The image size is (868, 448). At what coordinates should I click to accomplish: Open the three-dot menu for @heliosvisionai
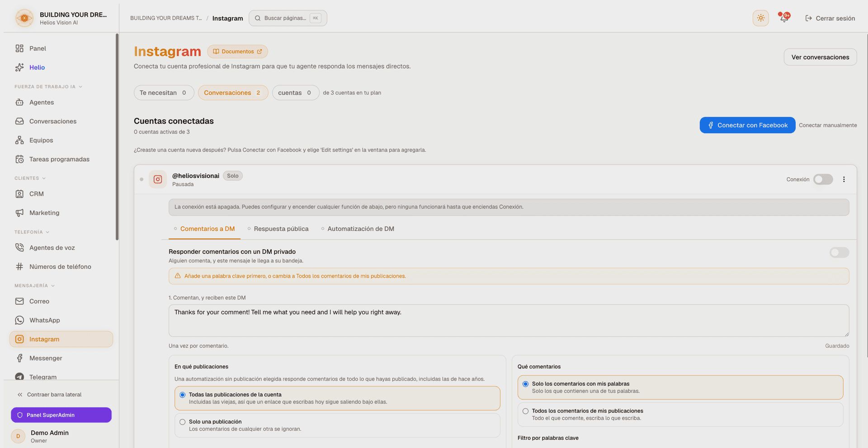click(x=844, y=179)
